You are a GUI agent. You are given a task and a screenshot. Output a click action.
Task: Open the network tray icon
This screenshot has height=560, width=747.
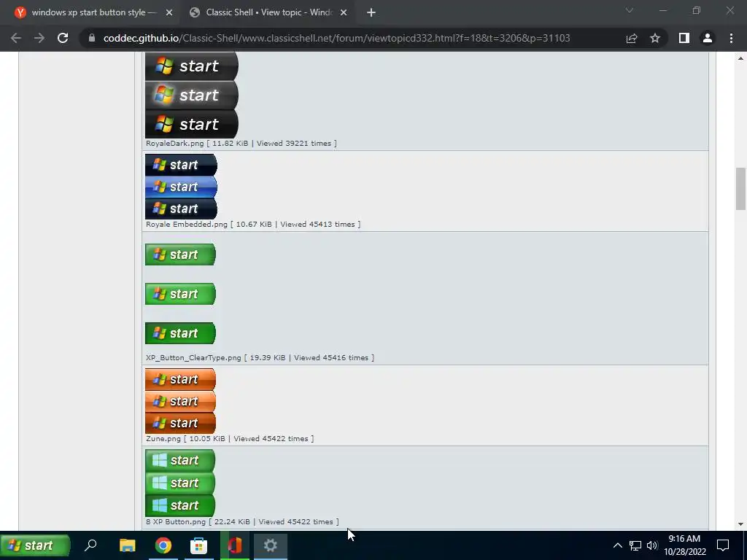tap(635, 545)
